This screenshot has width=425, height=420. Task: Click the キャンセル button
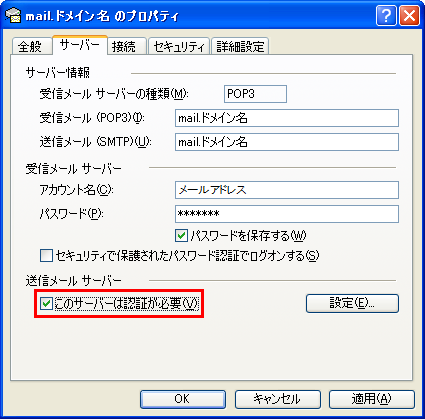click(277, 399)
